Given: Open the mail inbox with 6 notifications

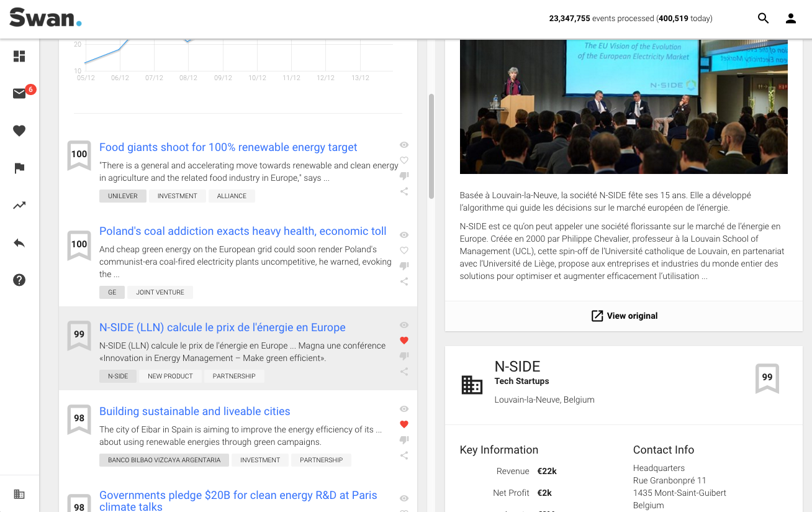Looking at the screenshot, I should tap(19, 94).
